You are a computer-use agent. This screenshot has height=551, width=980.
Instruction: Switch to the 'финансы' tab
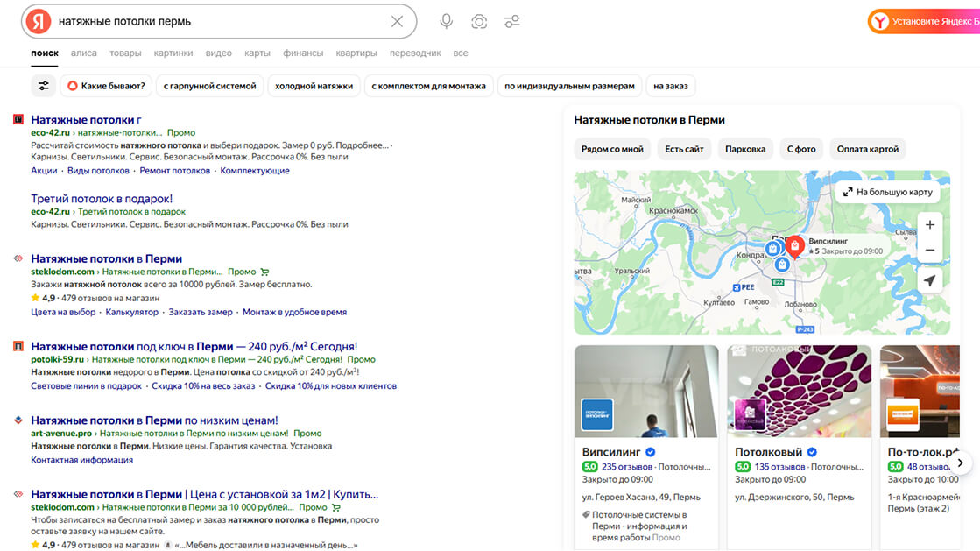point(303,53)
